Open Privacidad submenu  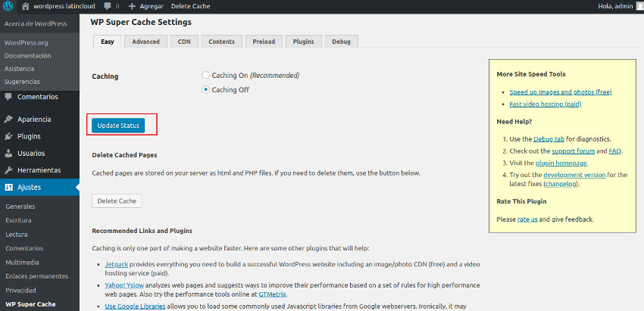pos(21,290)
